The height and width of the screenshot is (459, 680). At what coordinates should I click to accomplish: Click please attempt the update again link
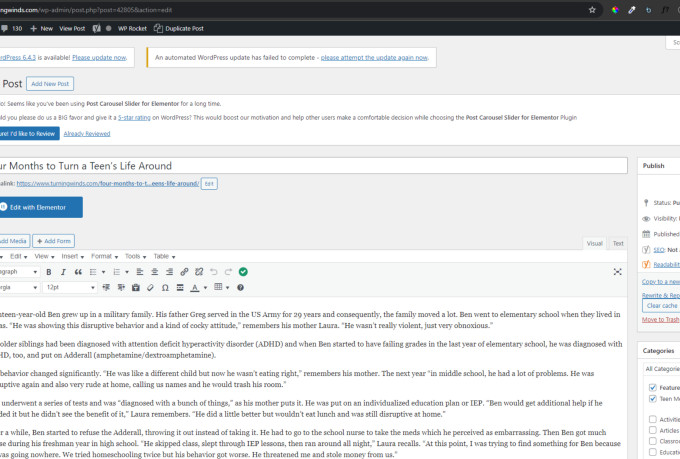[374, 57]
